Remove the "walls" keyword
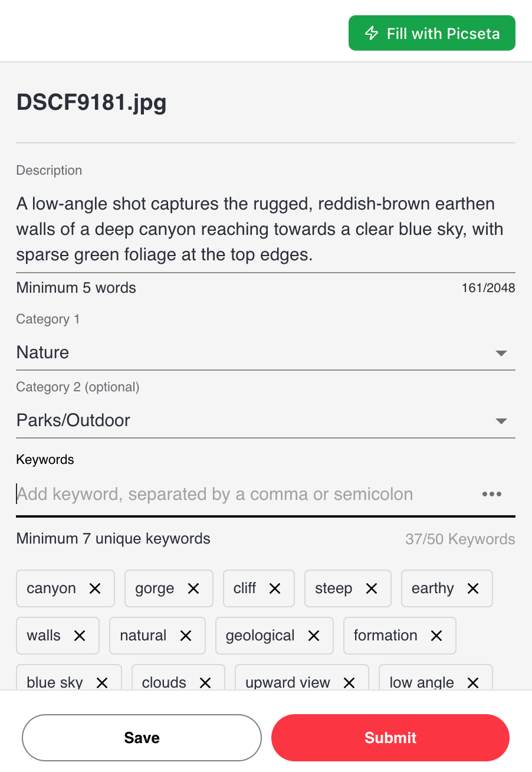The height and width of the screenshot is (772, 532). [x=79, y=636]
